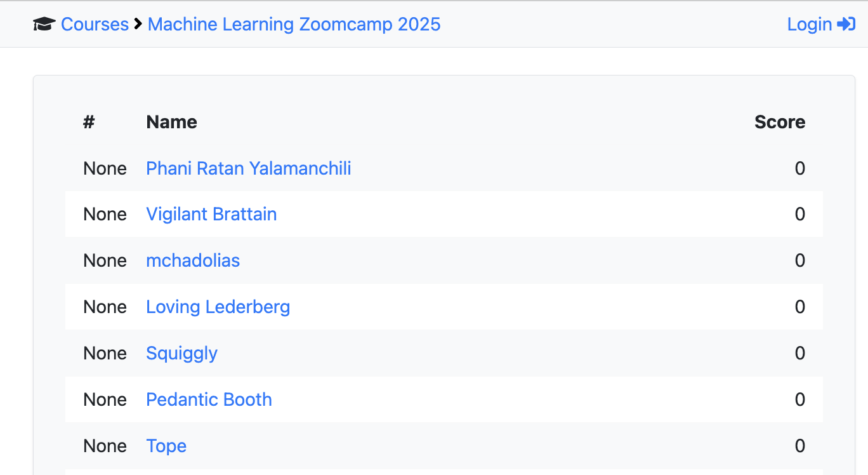Click the rank cell for mchadolias
Screen dimensions: 868x475
(x=105, y=261)
